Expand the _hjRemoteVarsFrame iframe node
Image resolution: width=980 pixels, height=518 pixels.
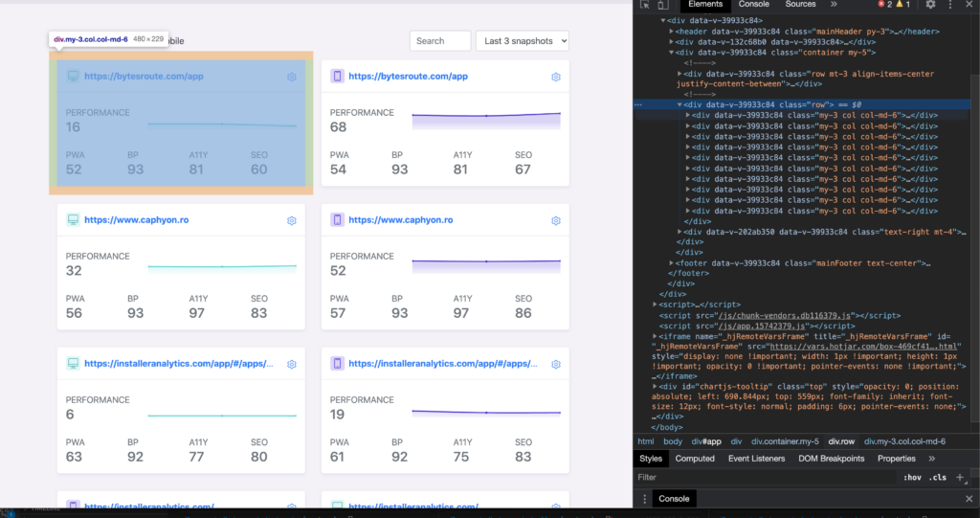point(655,337)
